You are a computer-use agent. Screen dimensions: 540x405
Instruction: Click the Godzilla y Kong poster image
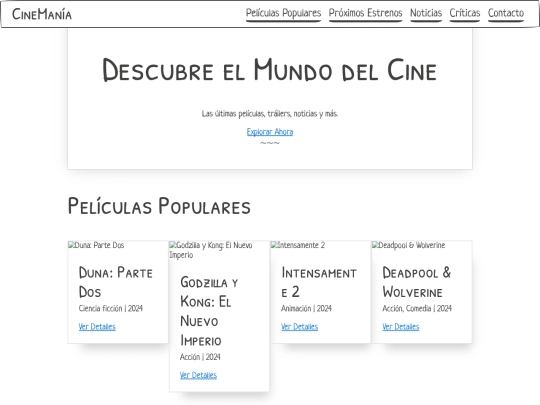[x=211, y=250]
